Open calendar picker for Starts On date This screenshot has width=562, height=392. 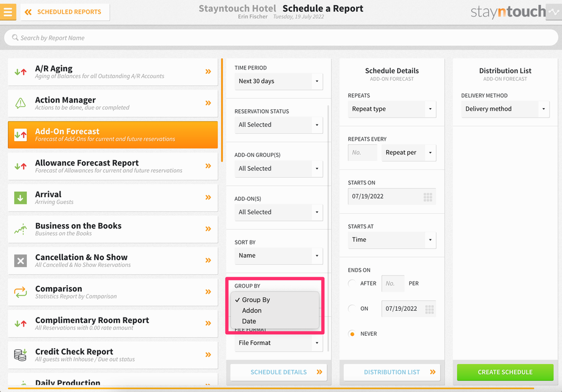pos(428,197)
